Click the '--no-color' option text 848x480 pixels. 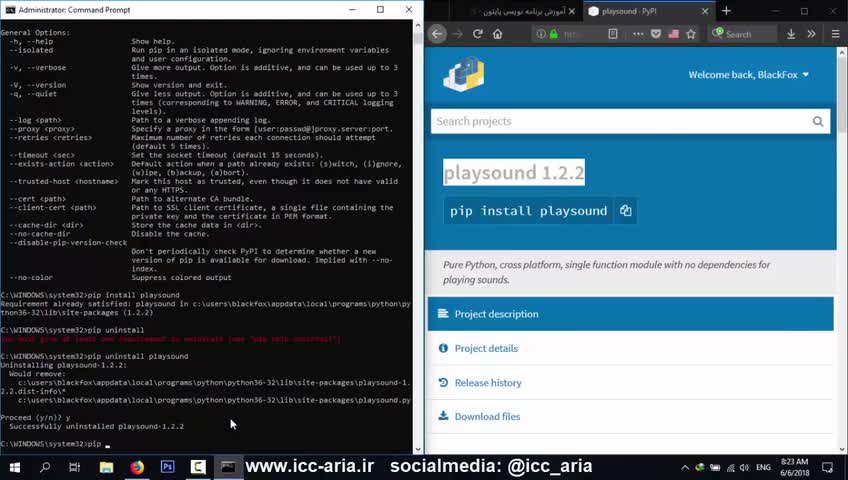click(31, 278)
